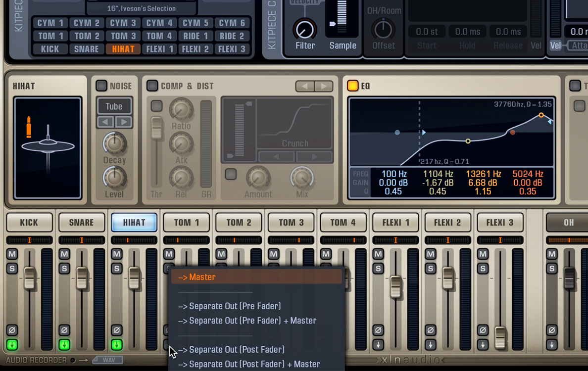Open the KICK channel output routing

[x=12, y=345]
